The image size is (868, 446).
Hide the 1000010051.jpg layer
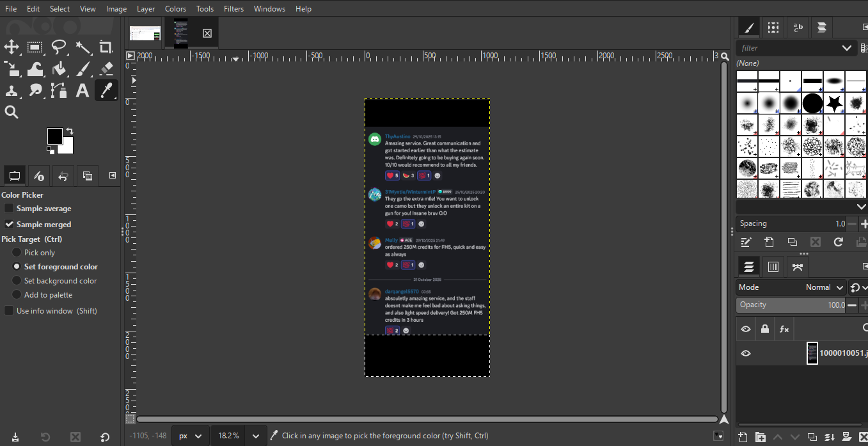[x=745, y=353]
